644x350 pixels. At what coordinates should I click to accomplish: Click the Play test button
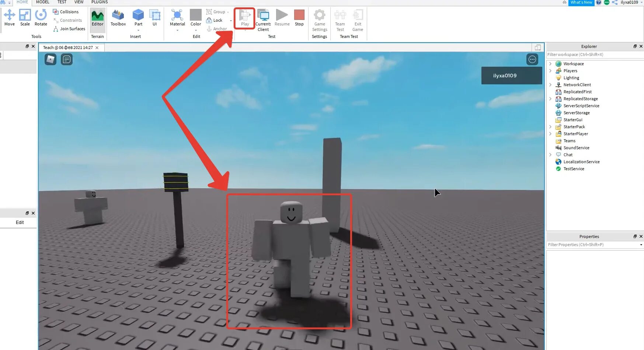coord(245,18)
